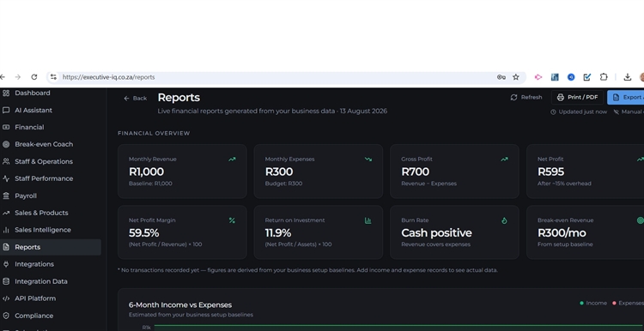The image size is (644, 331).
Task: Click the Expenses legend entry
Action: pyautogui.click(x=628, y=303)
